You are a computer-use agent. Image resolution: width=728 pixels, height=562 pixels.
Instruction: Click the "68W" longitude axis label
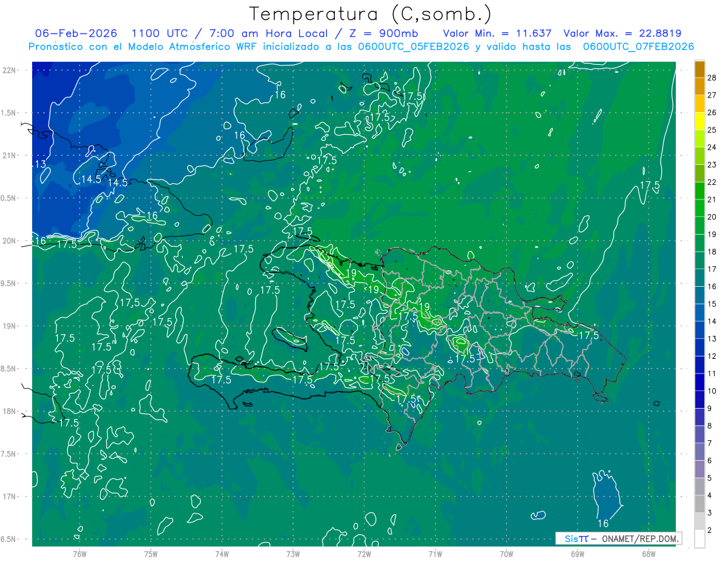tap(649, 554)
